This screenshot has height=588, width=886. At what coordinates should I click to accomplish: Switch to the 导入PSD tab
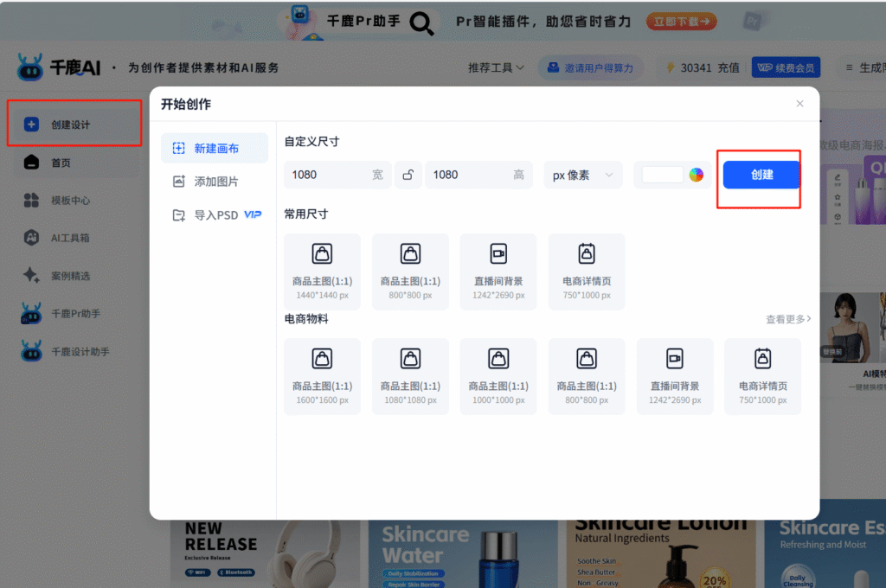pos(215,214)
